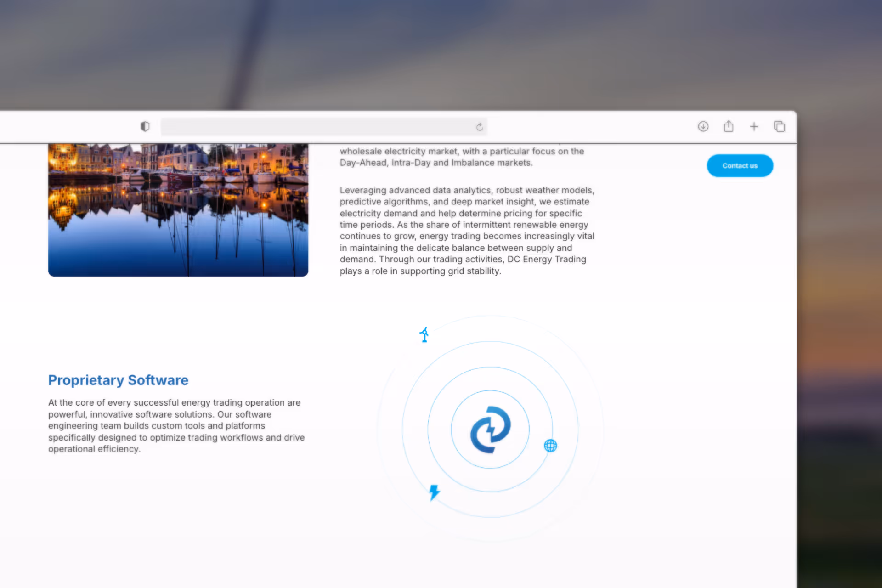The width and height of the screenshot is (882, 588).
Task: Click the globe icon on the orbit
Action: point(550,446)
